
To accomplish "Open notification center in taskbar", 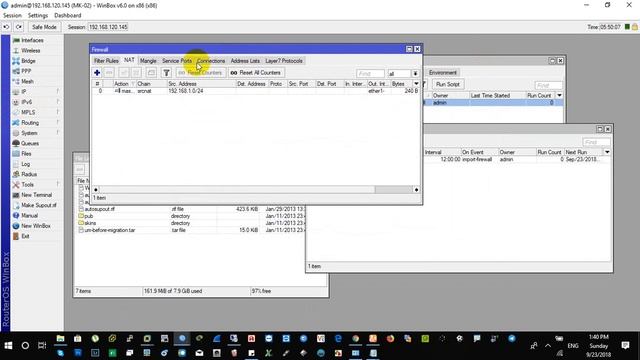I will [625, 346].
